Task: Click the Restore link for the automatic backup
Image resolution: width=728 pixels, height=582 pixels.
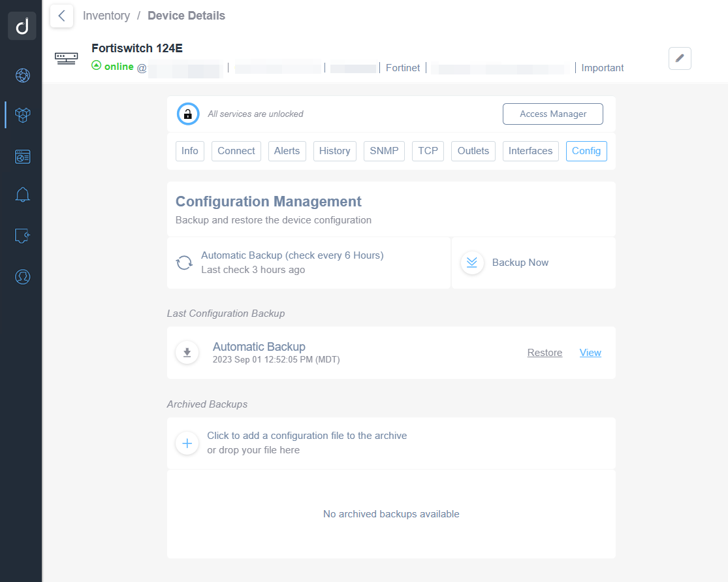Action: 545,353
